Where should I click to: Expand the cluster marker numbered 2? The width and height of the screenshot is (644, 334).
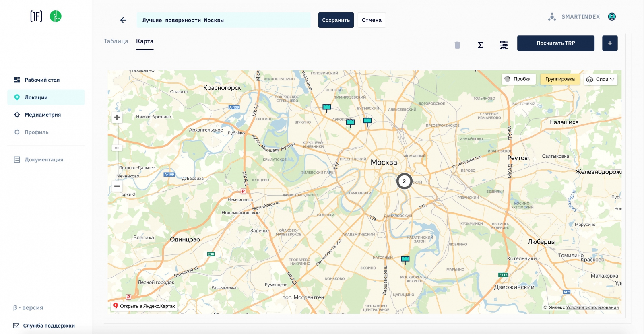click(x=404, y=181)
